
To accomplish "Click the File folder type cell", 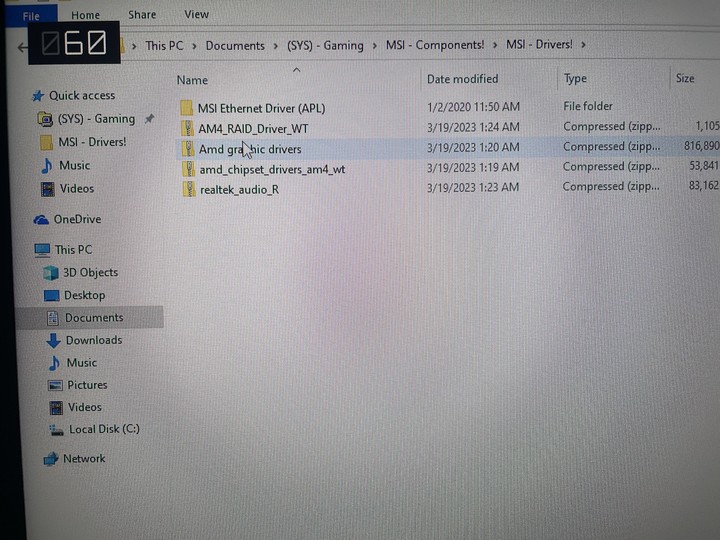I will point(588,106).
